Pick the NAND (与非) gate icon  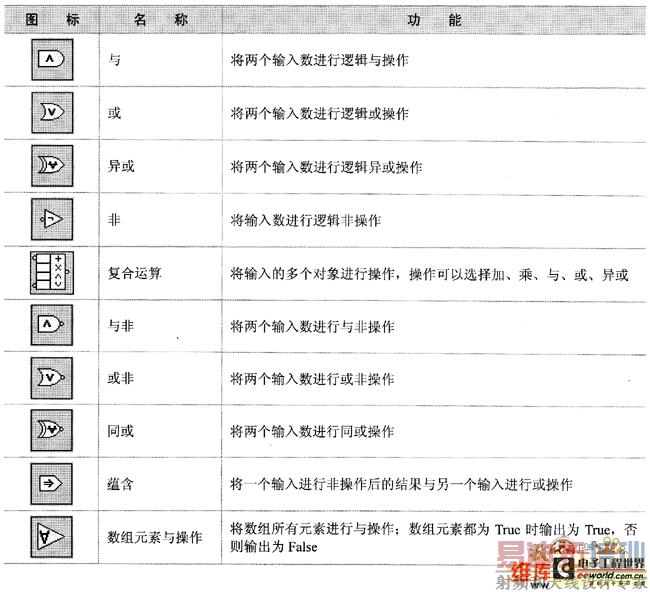coord(52,325)
